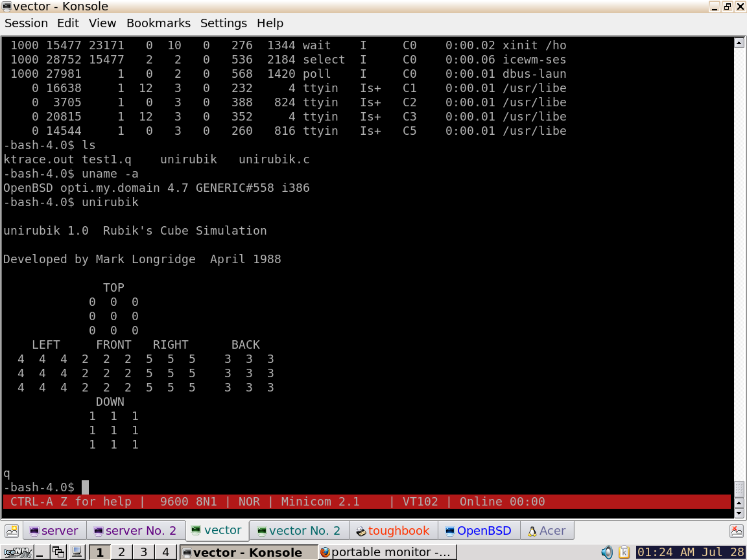Launch the terminal monitor icon in taskbar
Screen dimensions: 747x560
point(77,552)
